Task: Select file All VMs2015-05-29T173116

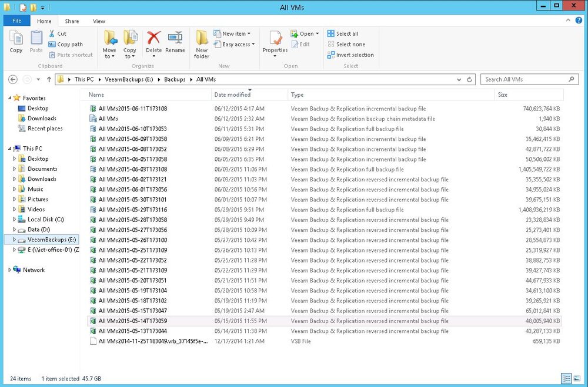Action: coord(325,210)
